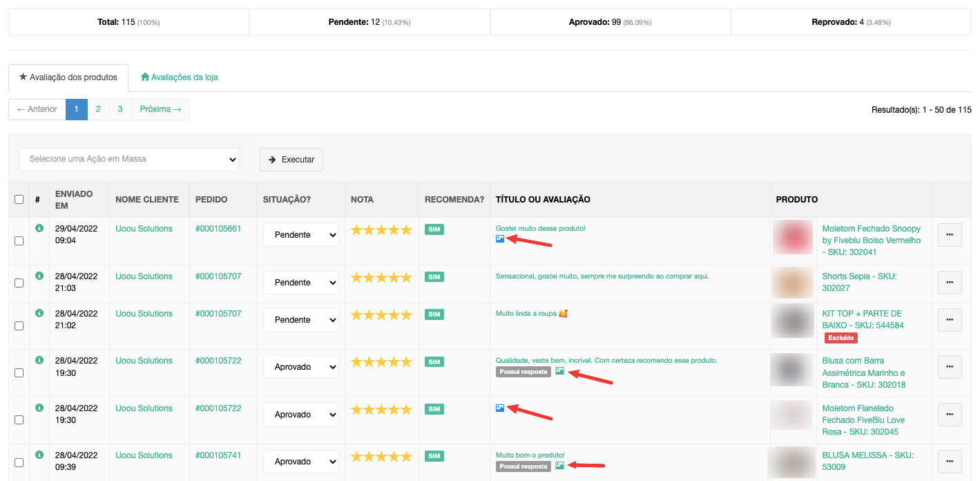Switch to 'Avaliações da loja' tab

180,77
